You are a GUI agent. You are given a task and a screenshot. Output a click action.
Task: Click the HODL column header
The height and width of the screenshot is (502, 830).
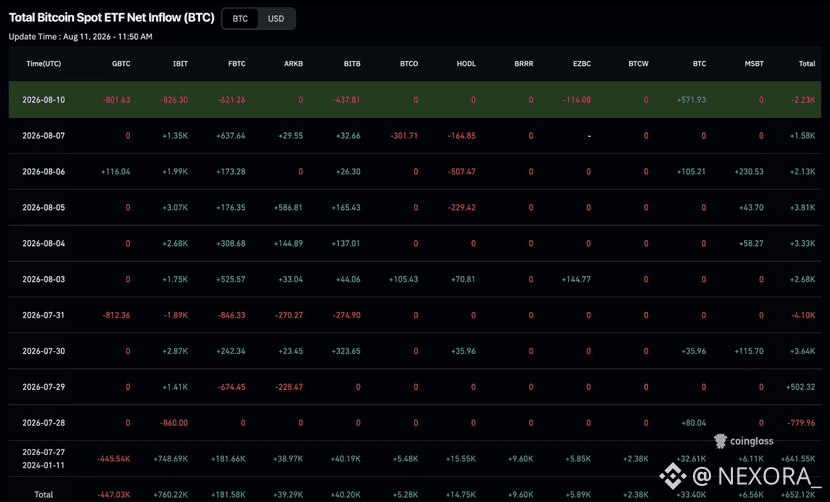[466, 64]
